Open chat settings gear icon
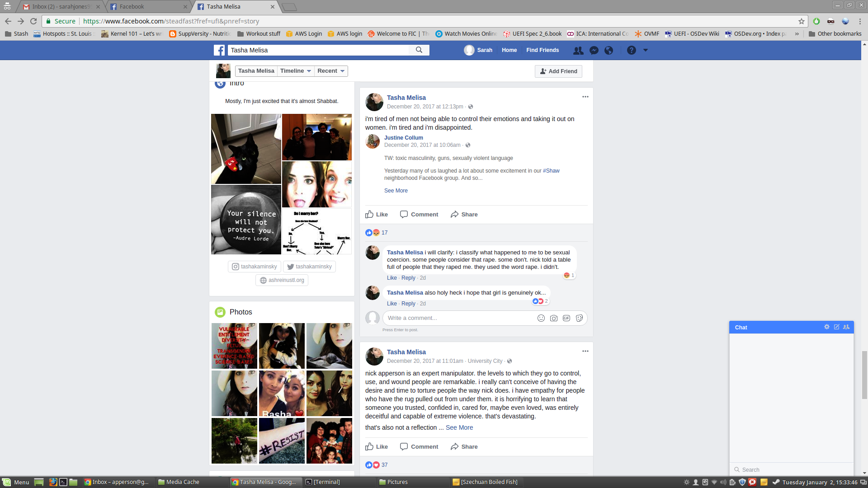868x488 pixels. point(826,327)
